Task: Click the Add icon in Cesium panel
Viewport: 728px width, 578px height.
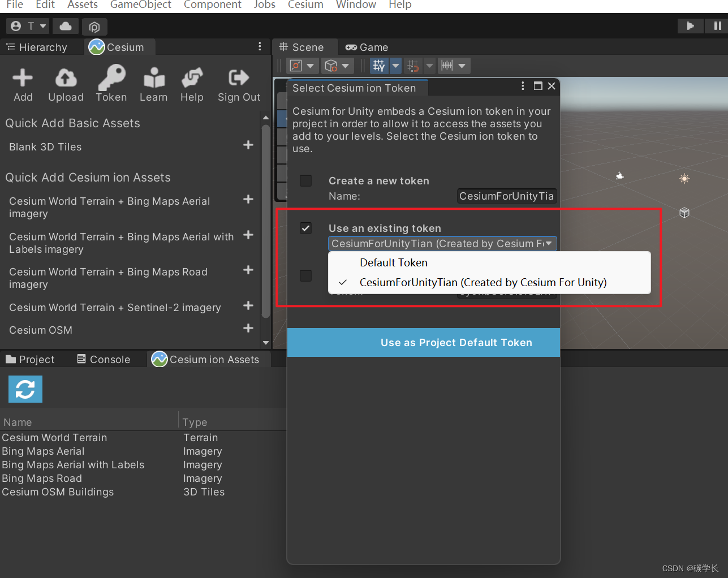Action: (x=23, y=78)
